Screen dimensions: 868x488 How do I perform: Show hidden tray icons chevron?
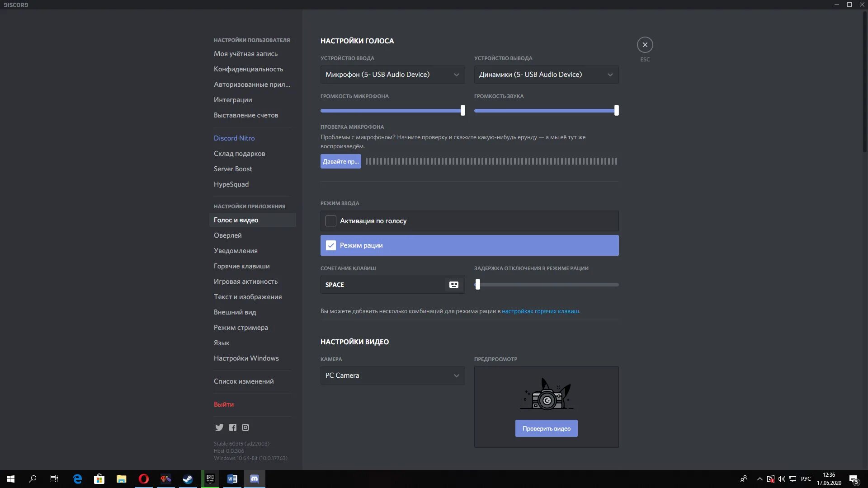(759, 479)
